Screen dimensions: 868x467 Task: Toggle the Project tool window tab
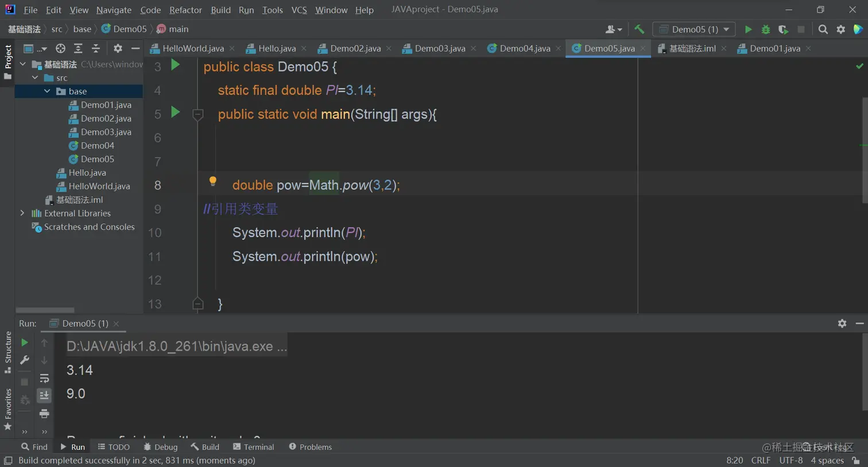point(7,62)
